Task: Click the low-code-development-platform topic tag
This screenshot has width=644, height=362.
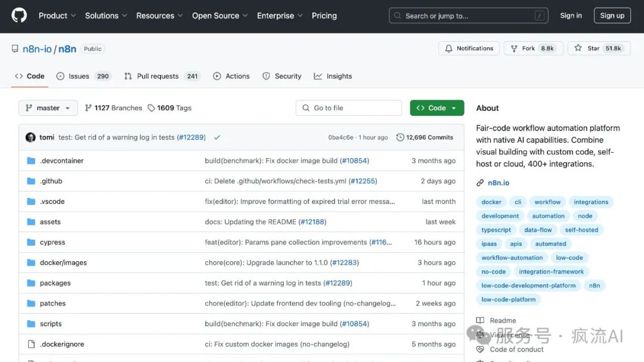Action: 528,286
